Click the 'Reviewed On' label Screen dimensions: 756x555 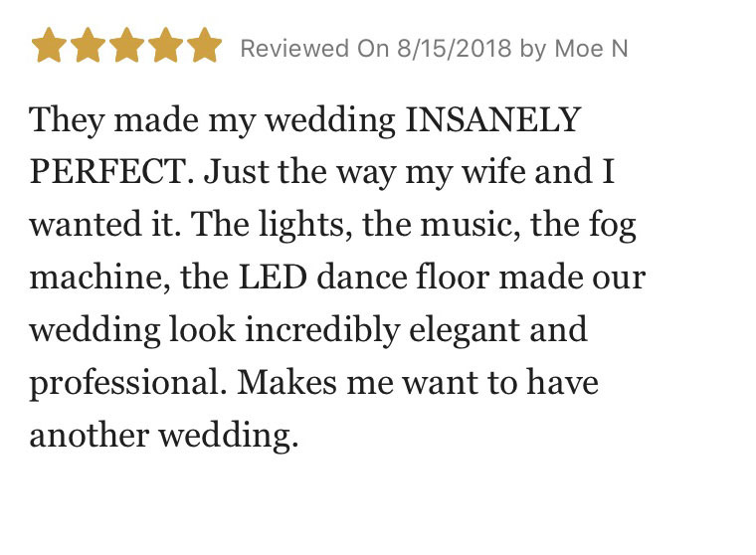315,49
